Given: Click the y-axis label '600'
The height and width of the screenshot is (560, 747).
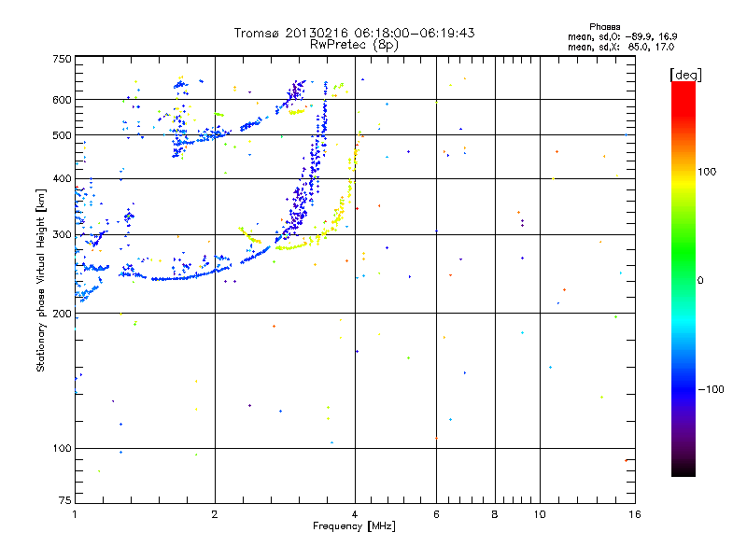Looking at the screenshot, I should tap(62, 100).
